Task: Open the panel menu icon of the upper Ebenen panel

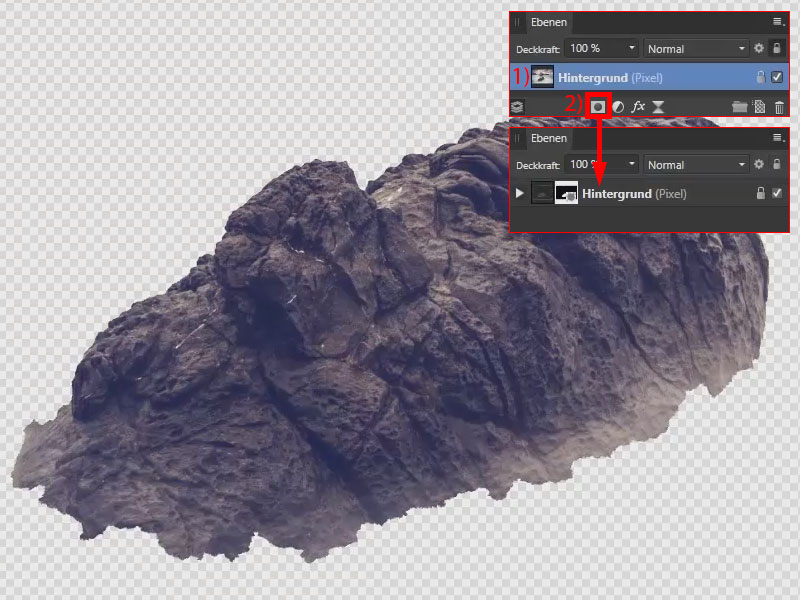Action: click(x=778, y=21)
